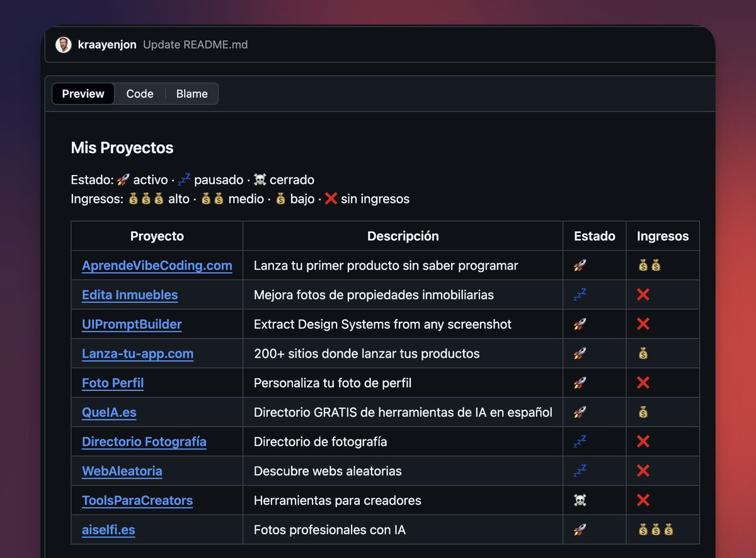Click the red X in UIPromptBuilder row
This screenshot has height=558, width=756.
coord(643,324)
